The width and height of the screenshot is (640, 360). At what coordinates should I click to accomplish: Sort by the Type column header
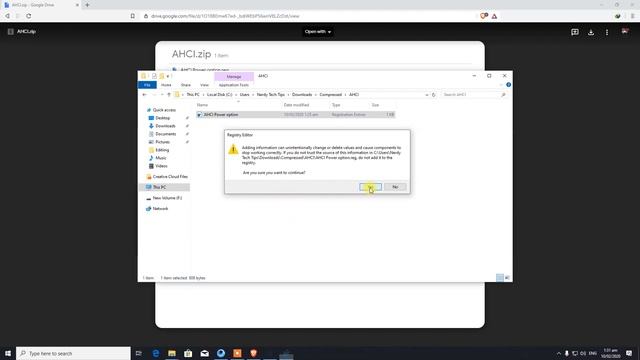pyautogui.click(x=336, y=105)
